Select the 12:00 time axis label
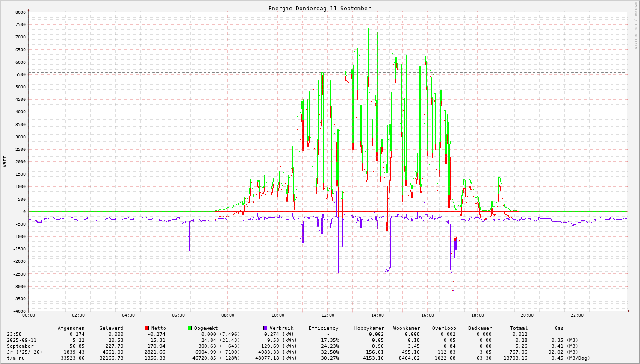 (x=327, y=315)
